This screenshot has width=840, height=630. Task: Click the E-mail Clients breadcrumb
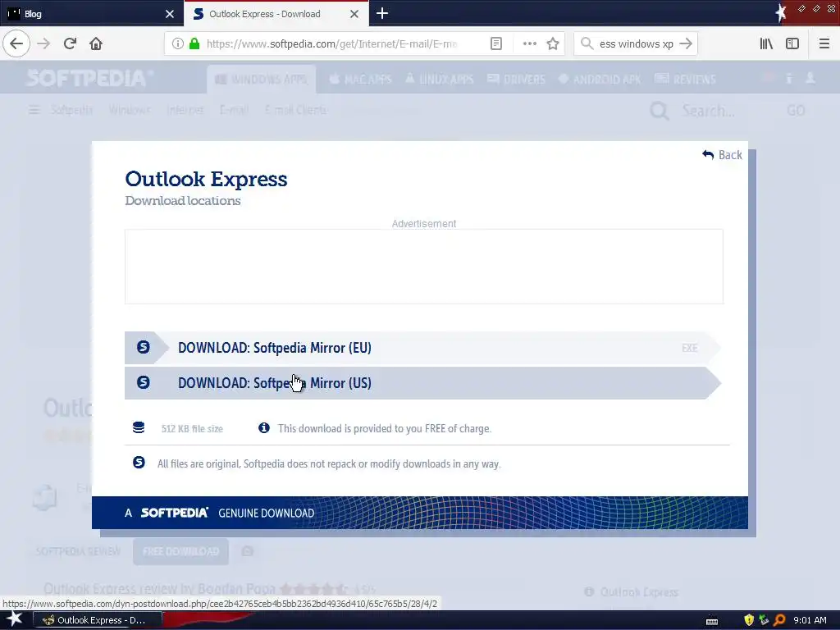(x=295, y=110)
